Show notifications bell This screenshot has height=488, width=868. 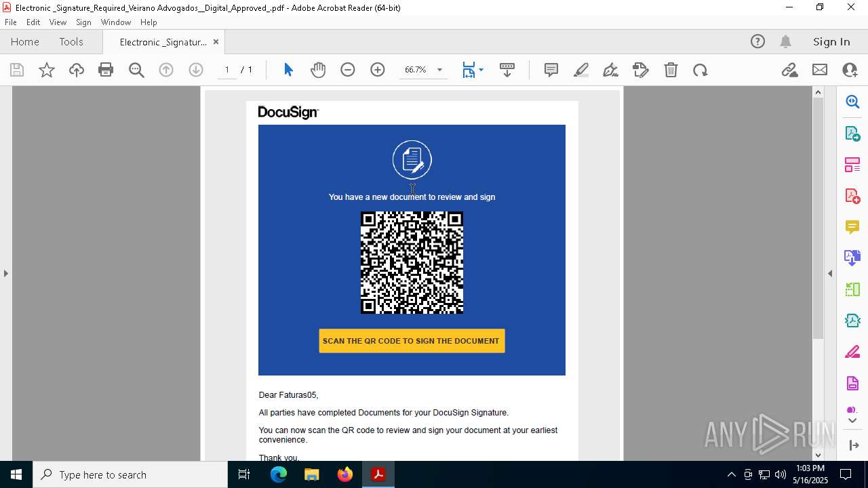[785, 41]
